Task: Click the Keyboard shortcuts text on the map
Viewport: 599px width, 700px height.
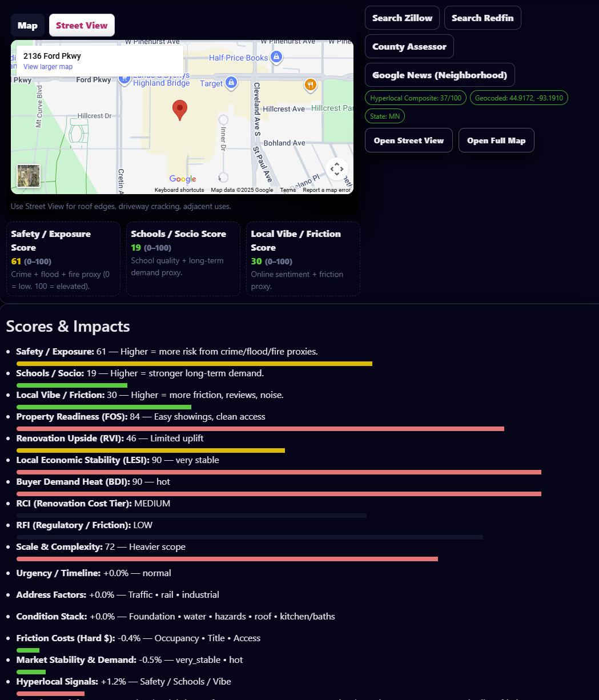Action: pos(179,190)
